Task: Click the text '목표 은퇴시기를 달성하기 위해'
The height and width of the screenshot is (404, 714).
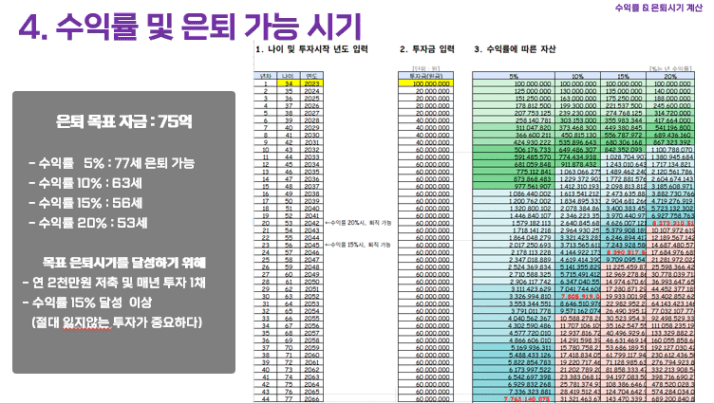Action: pos(124,263)
